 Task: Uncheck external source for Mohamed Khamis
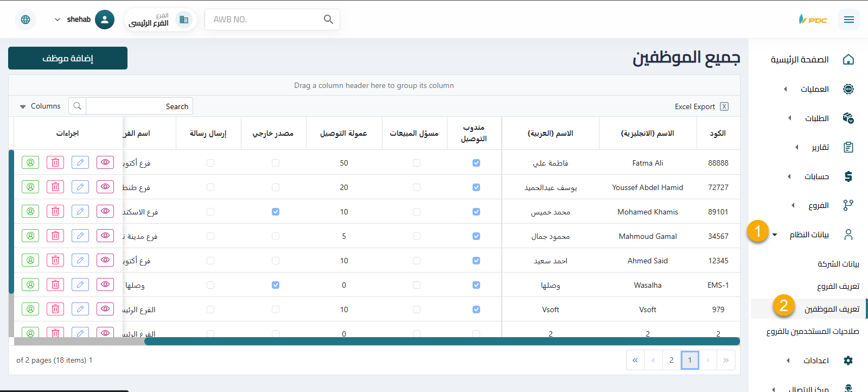point(276,212)
